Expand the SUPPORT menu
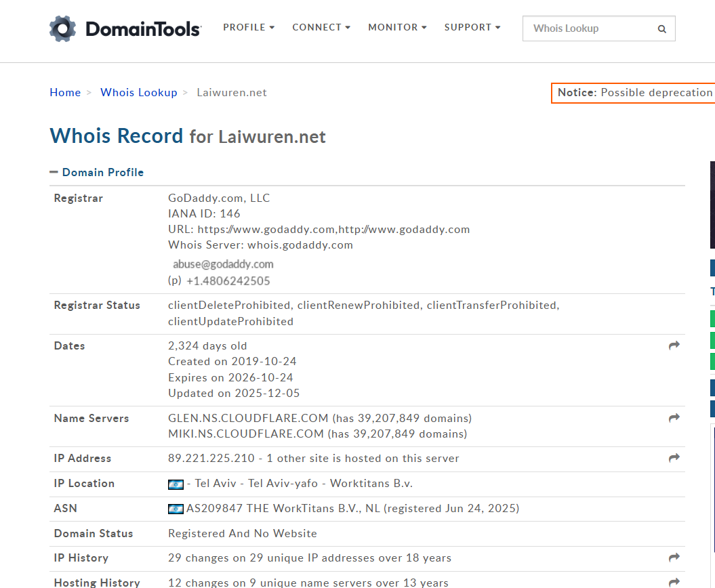The image size is (715, 588). (x=472, y=27)
